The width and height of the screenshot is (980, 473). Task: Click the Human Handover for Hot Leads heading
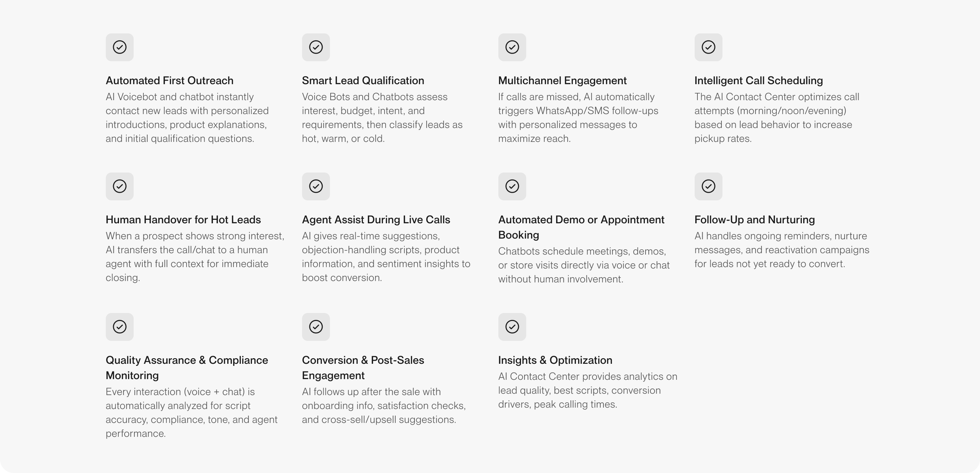click(183, 220)
